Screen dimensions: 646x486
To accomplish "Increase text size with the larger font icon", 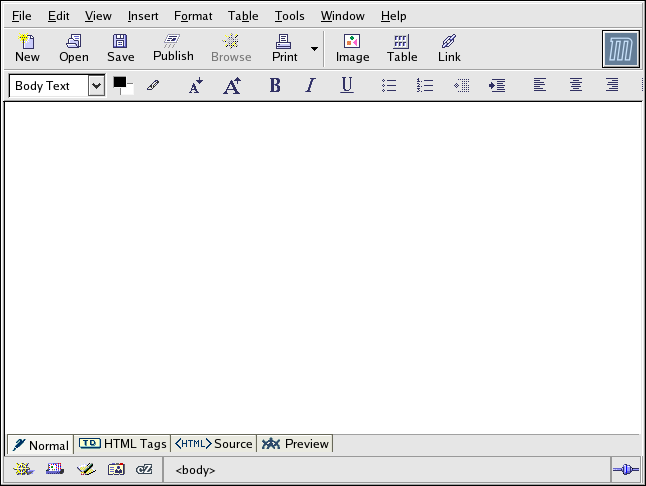I will (x=231, y=86).
